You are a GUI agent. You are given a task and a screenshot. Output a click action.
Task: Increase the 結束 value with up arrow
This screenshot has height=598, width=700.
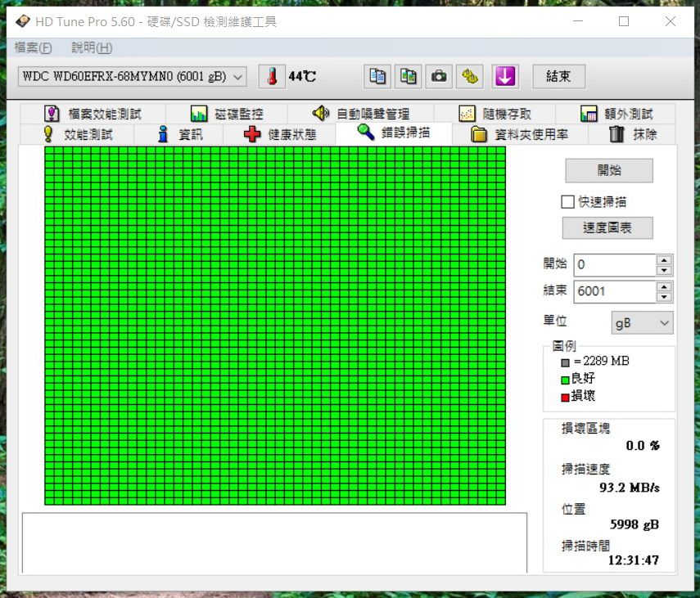coord(664,287)
